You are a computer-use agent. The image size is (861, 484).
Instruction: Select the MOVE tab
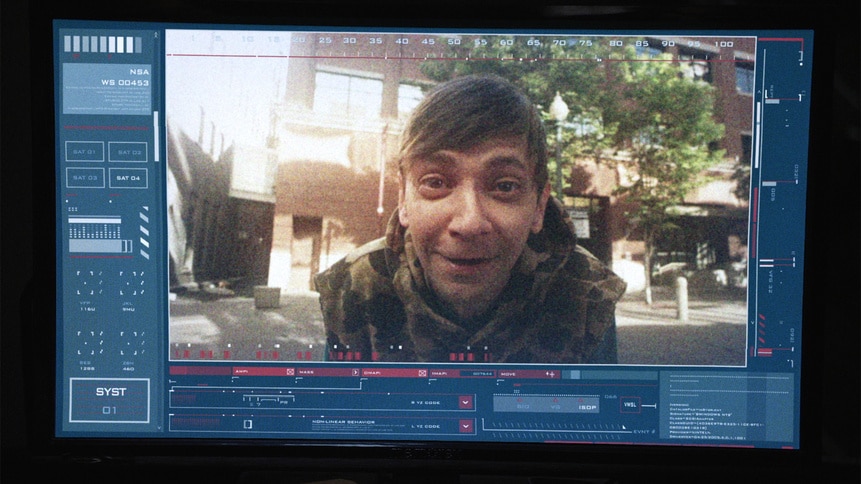pyautogui.click(x=528, y=374)
